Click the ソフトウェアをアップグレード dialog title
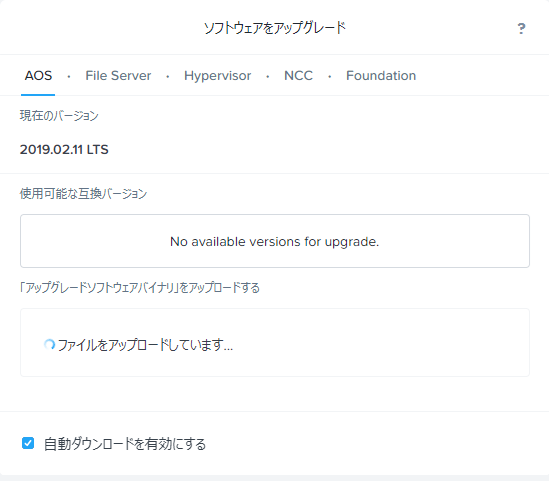This screenshot has height=481, width=549. (x=275, y=28)
